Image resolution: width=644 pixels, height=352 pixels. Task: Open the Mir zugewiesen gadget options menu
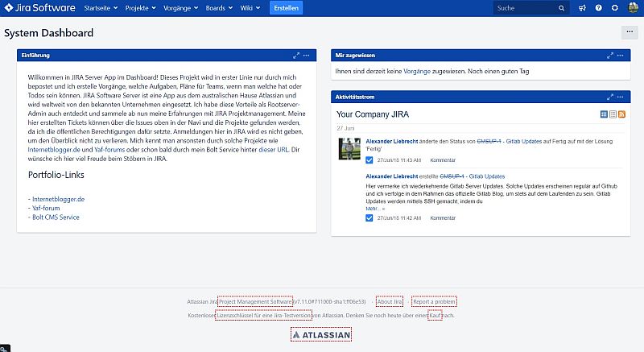[x=620, y=56]
